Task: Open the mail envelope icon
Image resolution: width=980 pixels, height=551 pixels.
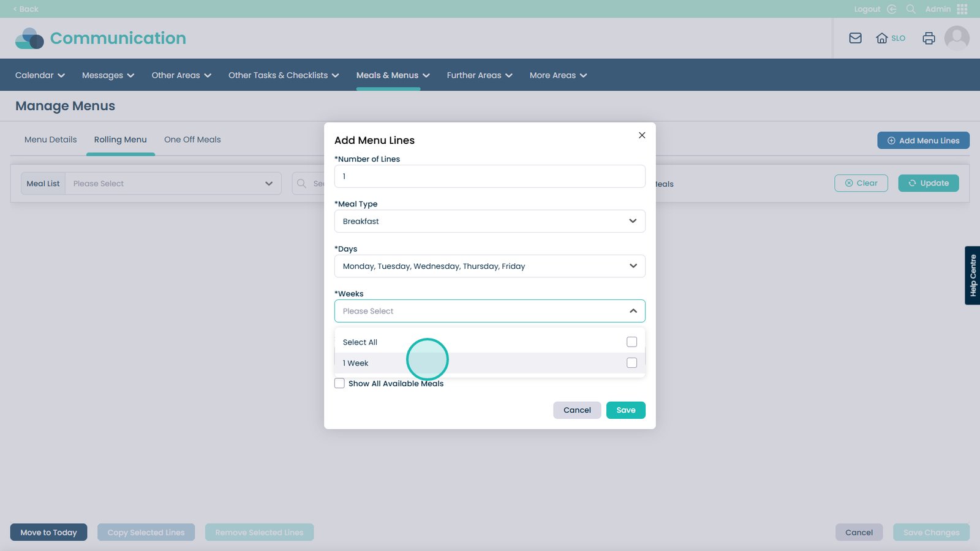Action: [x=855, y=38]
